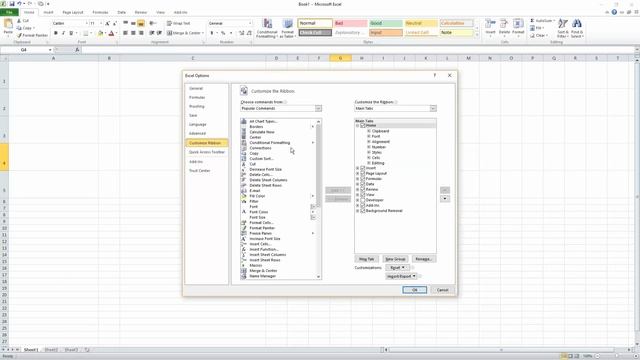Open the General options category
Screen dimensions: 640x360
pyautogui.click(x=196, y=88)
